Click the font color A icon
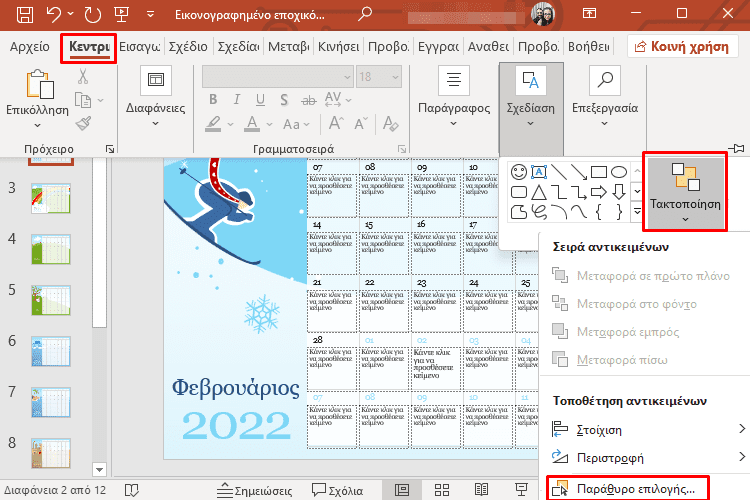This screenshot has height=500, width=750. [252, 124]
